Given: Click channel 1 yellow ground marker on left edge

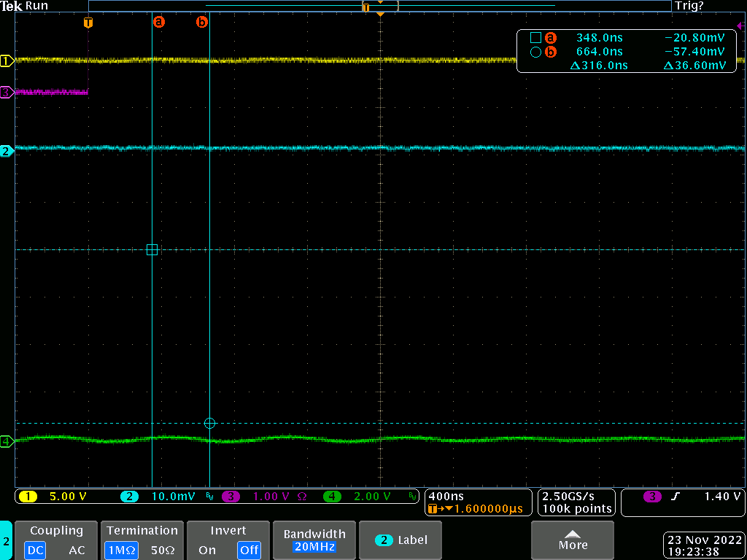Looking at the screenshot, I should point(7,61).
